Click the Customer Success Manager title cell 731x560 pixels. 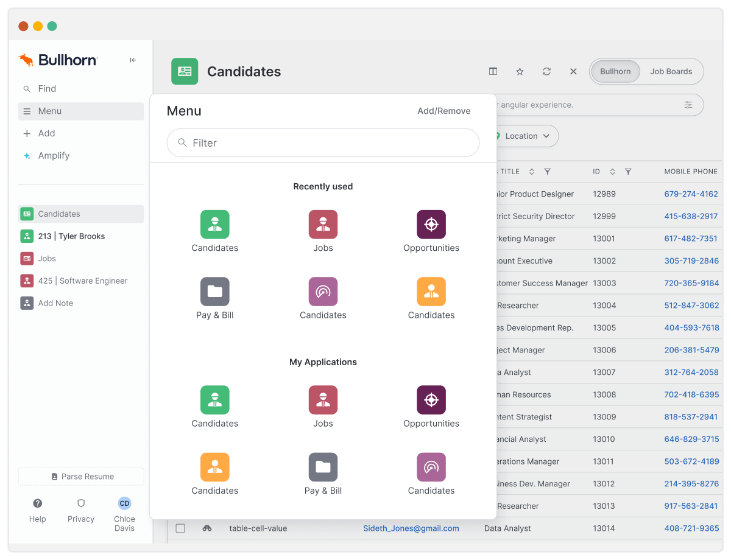[542, 283]
